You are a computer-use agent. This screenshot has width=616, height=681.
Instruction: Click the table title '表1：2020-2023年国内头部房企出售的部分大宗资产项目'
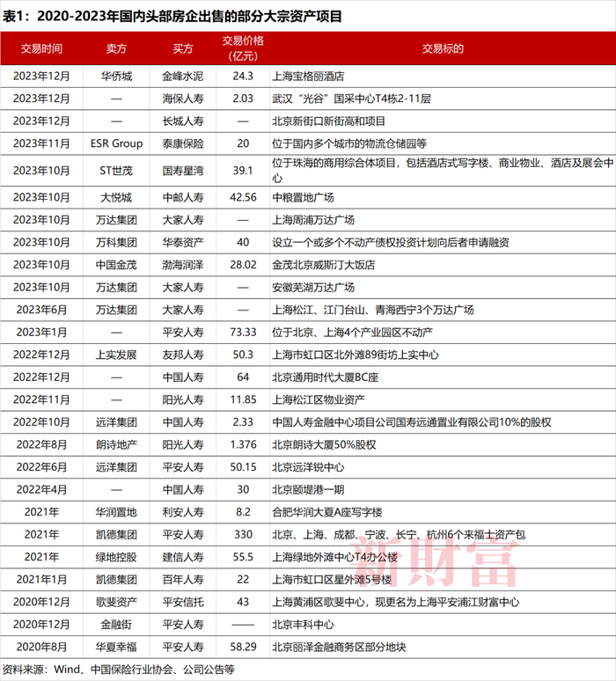(x=172, y=17)
